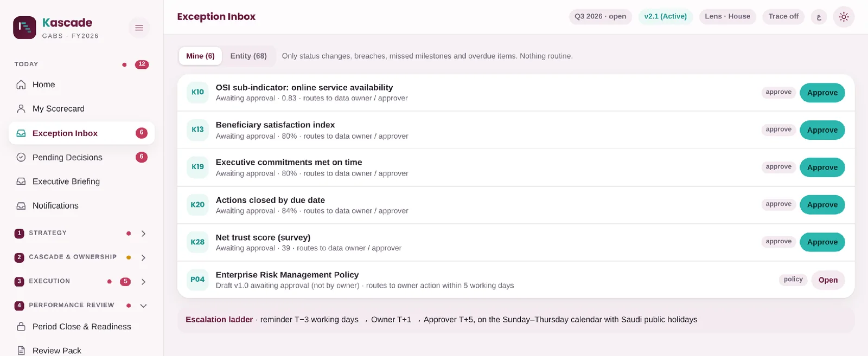Screen dimensions: 868x356
Task: Click the Period Close lock icon
Action: point(21,327)
